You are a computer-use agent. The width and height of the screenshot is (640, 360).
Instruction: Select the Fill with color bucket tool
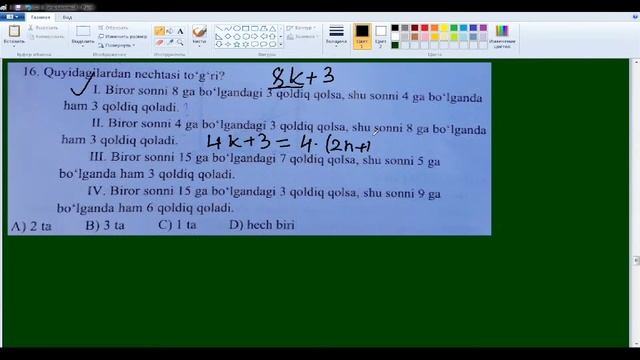170,31
